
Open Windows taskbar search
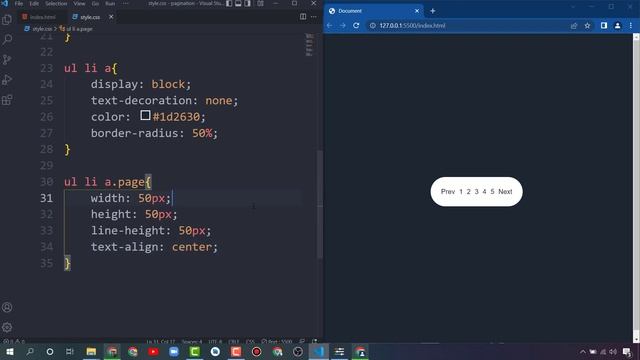[x=30, y=351]
